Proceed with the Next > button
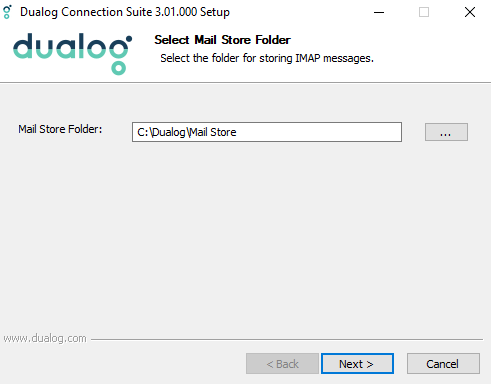Image resolution: width=491 pixels, height=384 pixels. tap(357, 364)
